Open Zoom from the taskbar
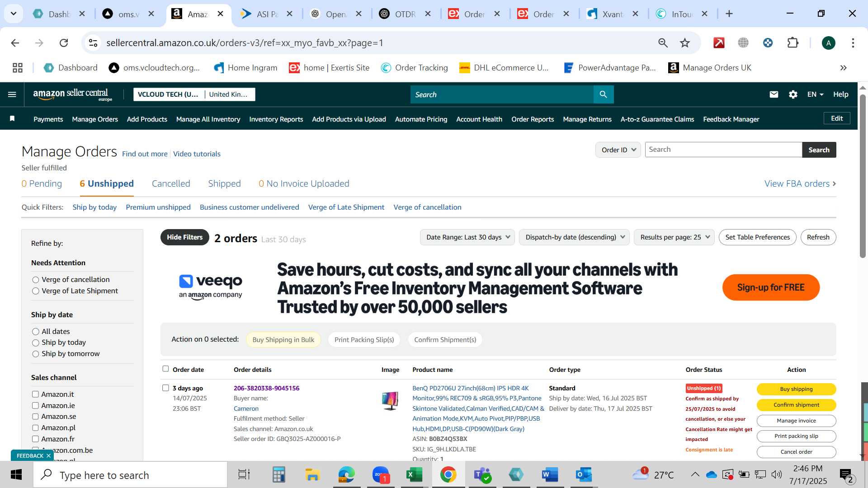 [x=381, y=475]
